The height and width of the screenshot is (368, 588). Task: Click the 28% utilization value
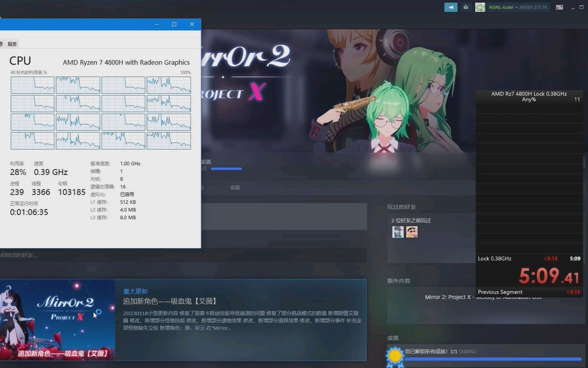point(18,172)
